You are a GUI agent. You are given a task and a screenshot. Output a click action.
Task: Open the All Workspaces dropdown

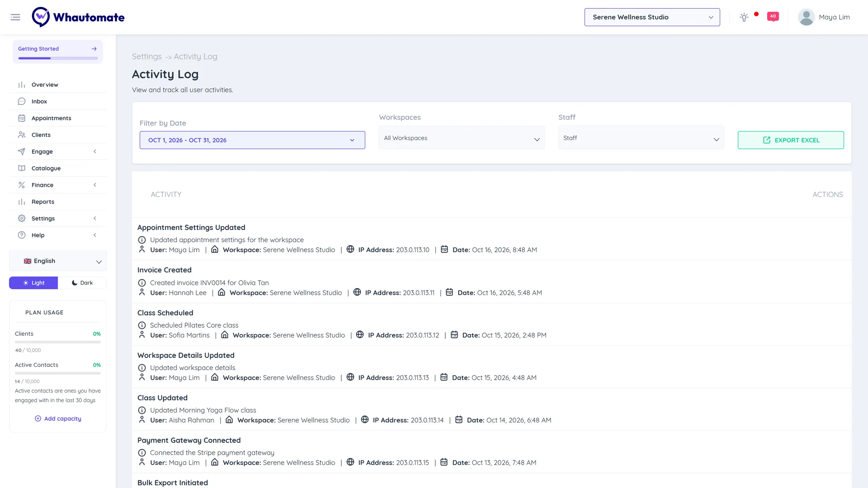pos(462,138)
